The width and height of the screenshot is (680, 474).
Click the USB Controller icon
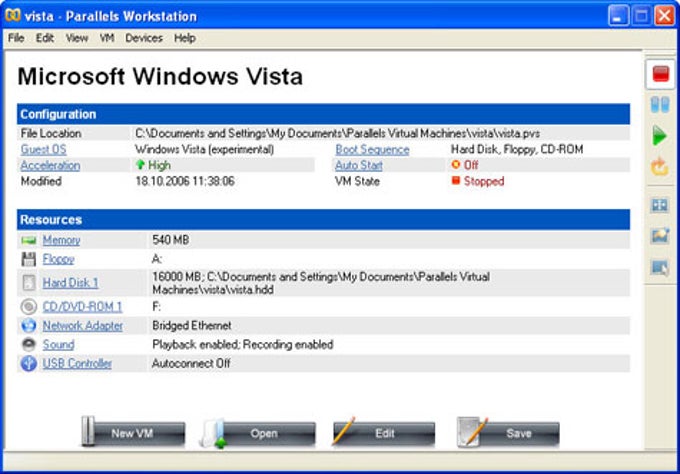tap(29, 363)
